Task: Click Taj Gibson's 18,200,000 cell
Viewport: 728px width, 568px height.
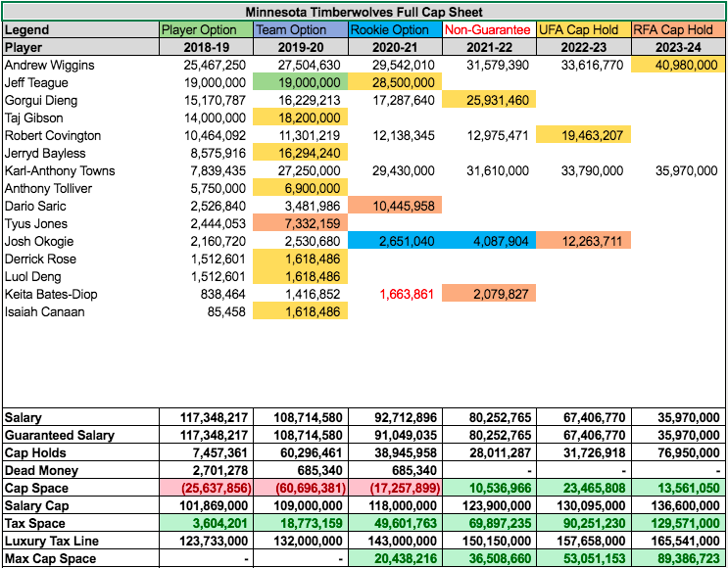Action: [x=301, y=118]
